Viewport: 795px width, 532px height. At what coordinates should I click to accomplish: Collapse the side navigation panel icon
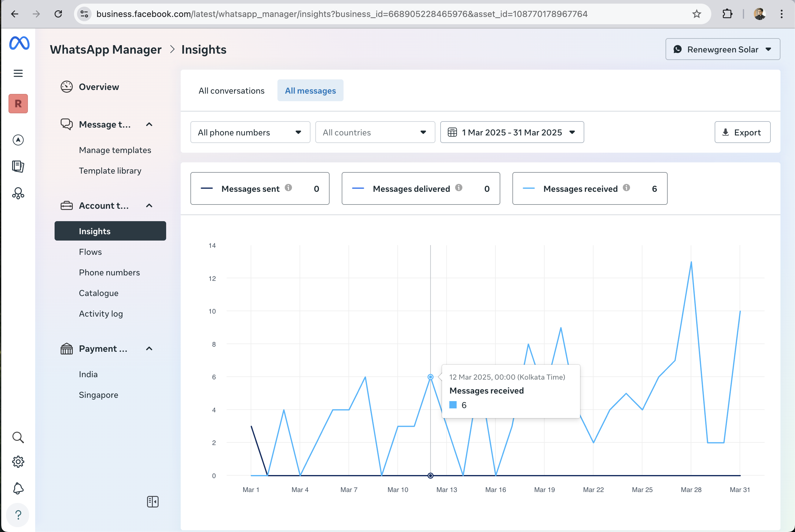[153, 501]
